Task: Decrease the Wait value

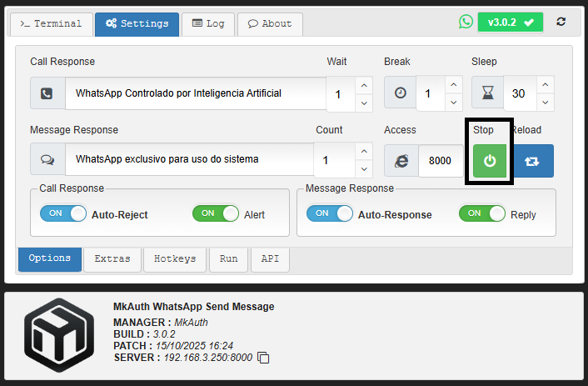Action: (x=364, y=103)
